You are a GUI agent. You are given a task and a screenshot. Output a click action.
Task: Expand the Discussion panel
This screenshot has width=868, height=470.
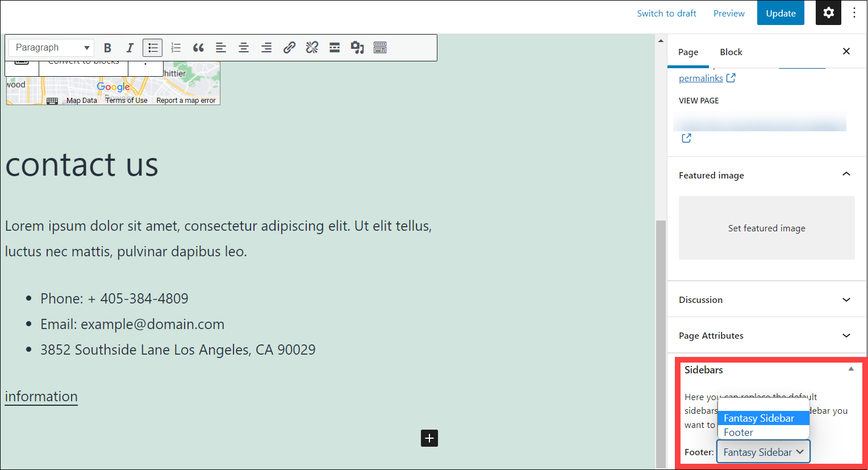(x=767, y=300)
